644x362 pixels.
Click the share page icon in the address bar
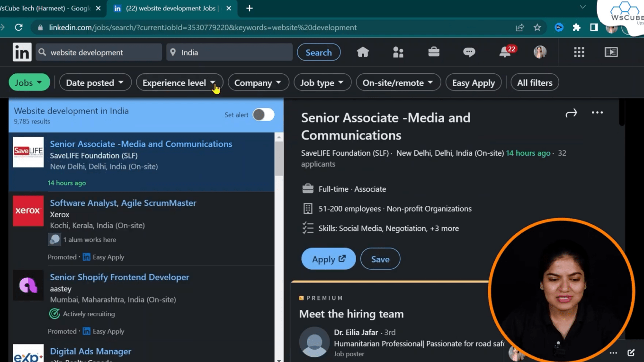pyautogui.click(x=519, y=27)
